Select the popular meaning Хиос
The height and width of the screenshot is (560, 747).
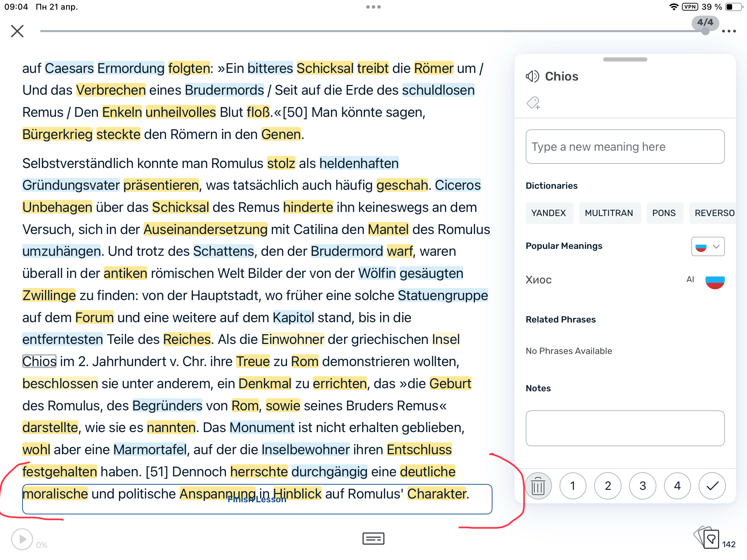click(x=539, y=280)
